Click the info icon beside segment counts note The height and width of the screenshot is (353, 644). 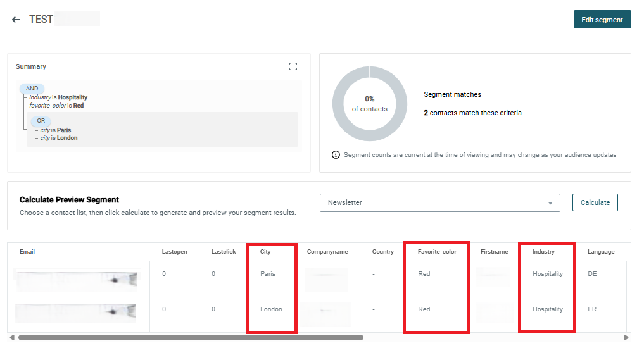pyautogui.click(x=336, y=155)
